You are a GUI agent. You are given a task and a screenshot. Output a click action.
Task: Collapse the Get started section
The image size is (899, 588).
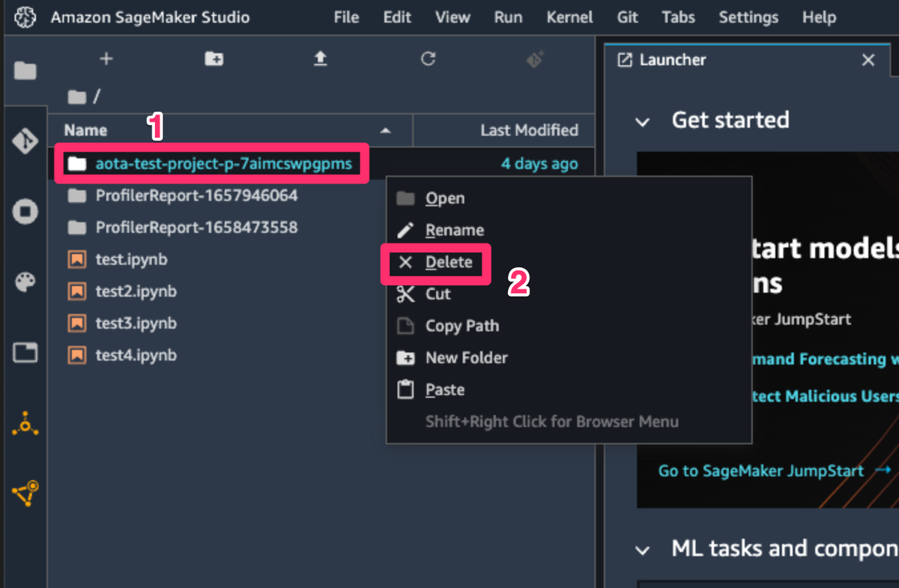pyautogui.click(x=643, y=120)
